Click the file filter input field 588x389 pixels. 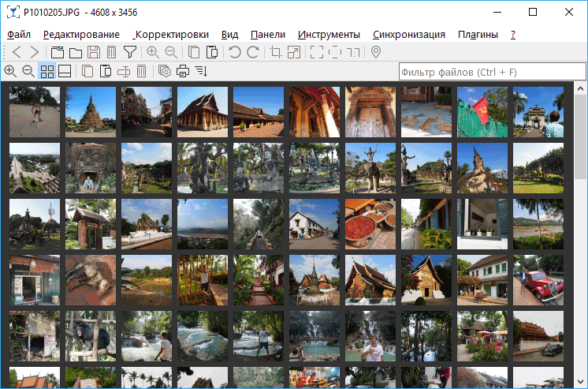(x=492, y=73)
